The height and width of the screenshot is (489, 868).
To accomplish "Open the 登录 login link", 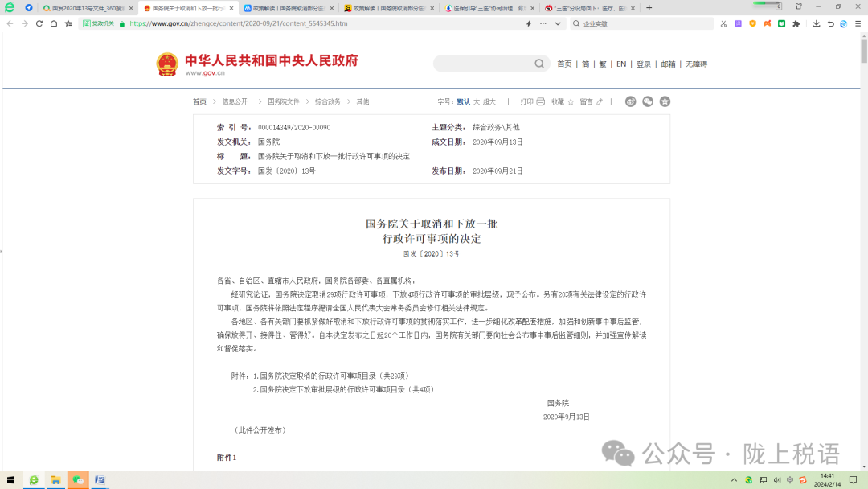I will (644, 64).
